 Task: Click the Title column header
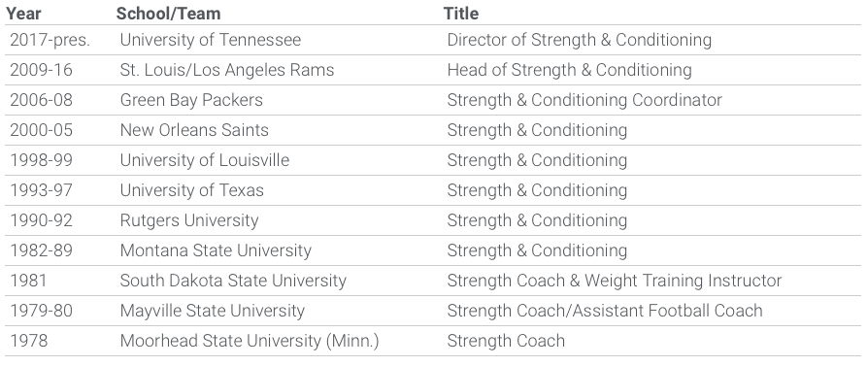click(x=461, y=14)
